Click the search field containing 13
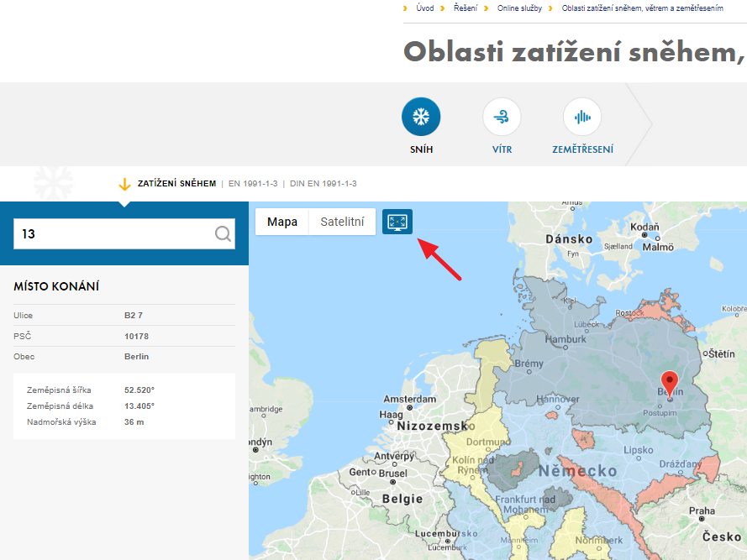747x560 pixels. pos(118,234)
